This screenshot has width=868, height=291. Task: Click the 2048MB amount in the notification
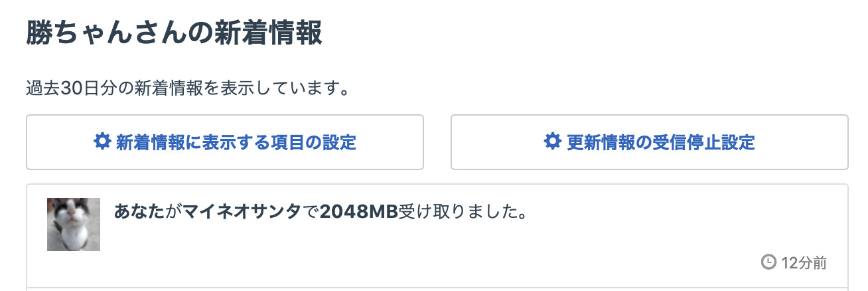tap(358, 212)
